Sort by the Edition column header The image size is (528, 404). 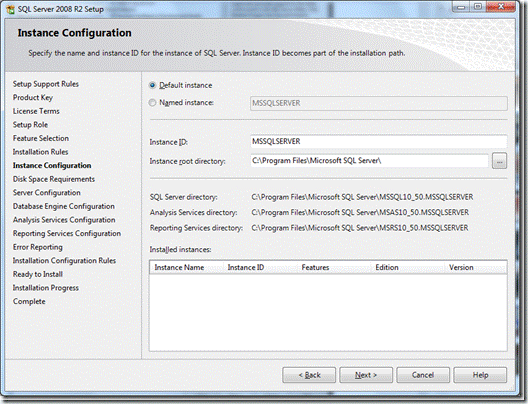(x=408, y=267)
